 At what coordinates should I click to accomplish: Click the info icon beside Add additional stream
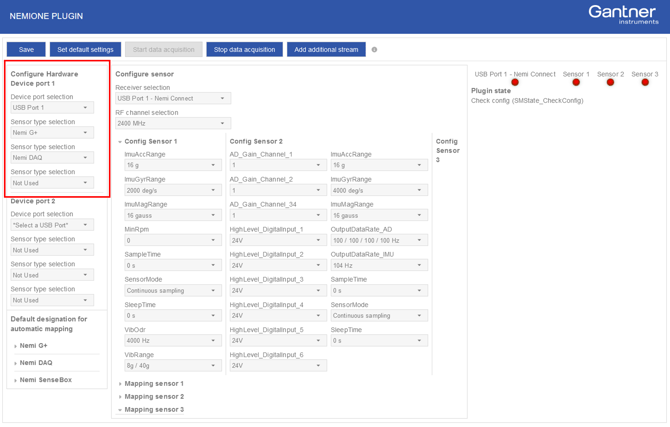pyautogui.click(x=374, y=50)
